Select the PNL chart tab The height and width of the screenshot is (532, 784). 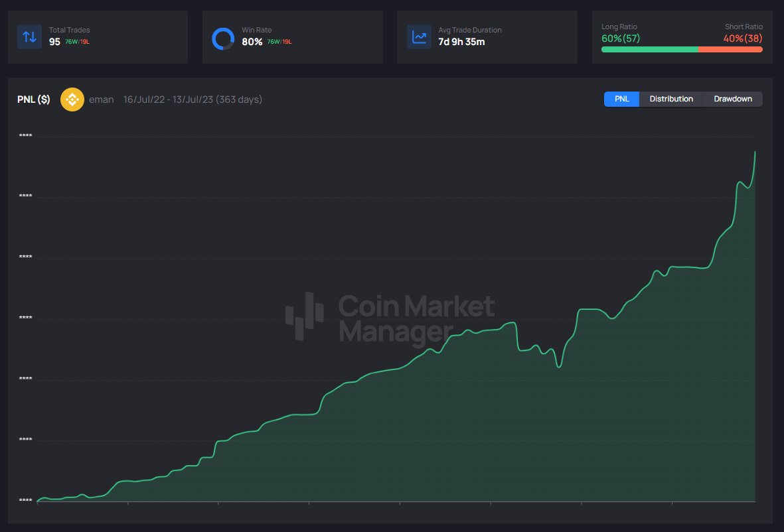click(621, 99)
